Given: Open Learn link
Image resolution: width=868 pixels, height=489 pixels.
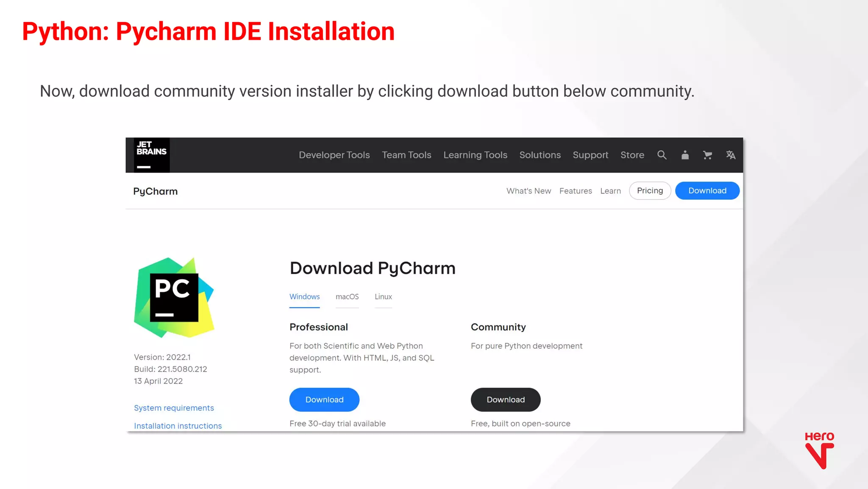Looking at the screenshot, I should coord(610,191).
